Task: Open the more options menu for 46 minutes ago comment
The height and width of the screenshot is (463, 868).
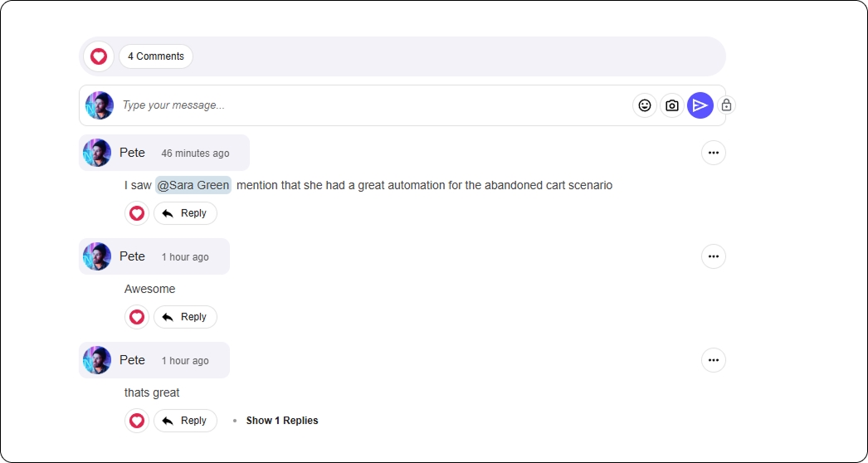Action: (x=713, y=153)
